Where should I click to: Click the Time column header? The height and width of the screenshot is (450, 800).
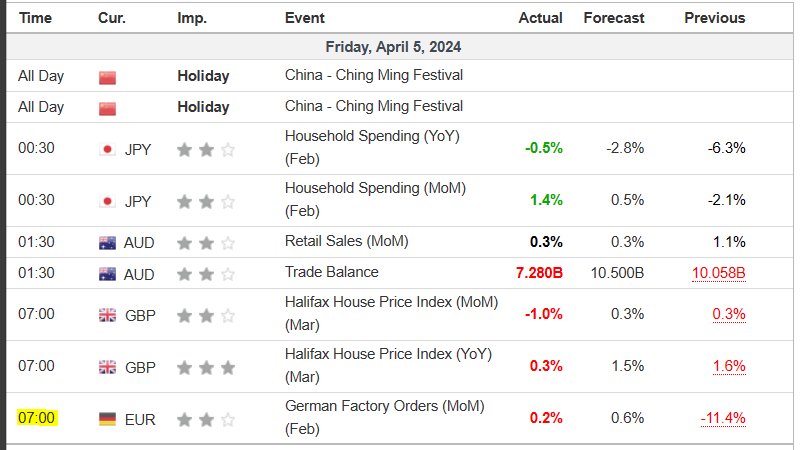point(36,18)
